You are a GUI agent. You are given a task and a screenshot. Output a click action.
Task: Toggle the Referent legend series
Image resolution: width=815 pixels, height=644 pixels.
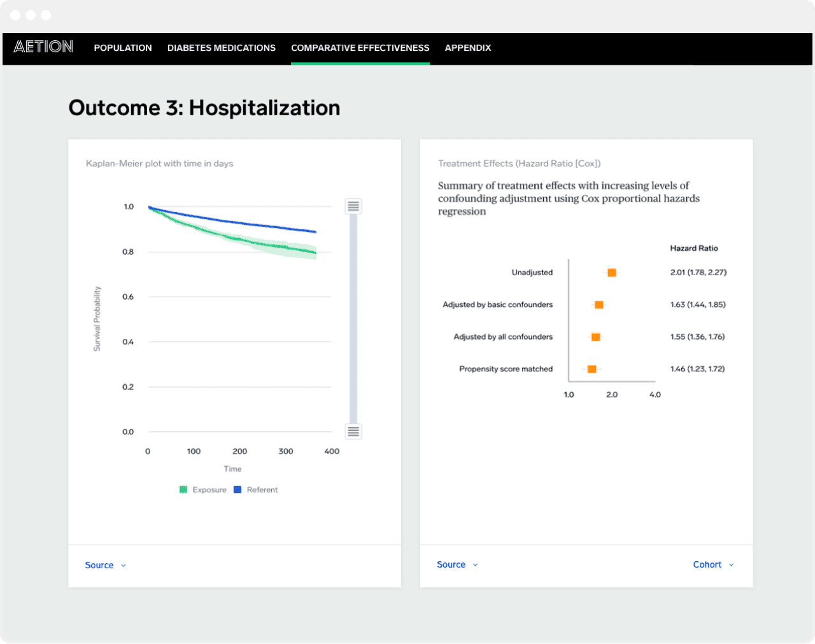pyautogui.click(x=256, y=490)
